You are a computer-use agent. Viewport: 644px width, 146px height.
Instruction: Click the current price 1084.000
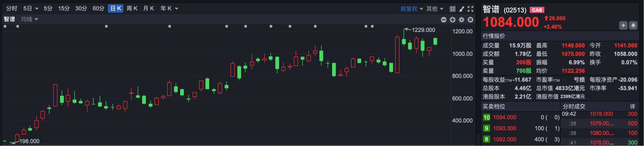(511, 22)
